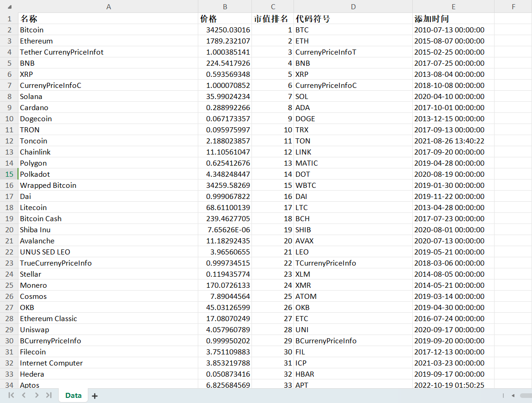The height and width of the screenshot is (403, 532).
Task: Click the select-all corner triangle
Action: [x=10, y=7]
